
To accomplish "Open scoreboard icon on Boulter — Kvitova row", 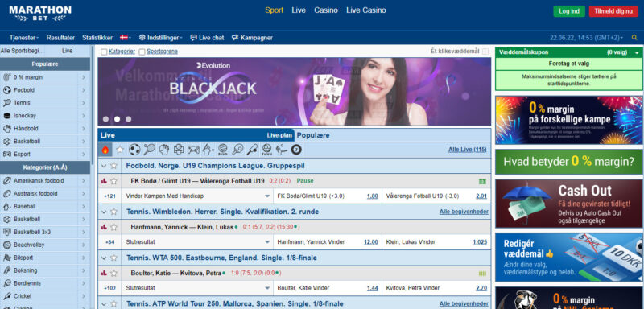I will 482,274.
